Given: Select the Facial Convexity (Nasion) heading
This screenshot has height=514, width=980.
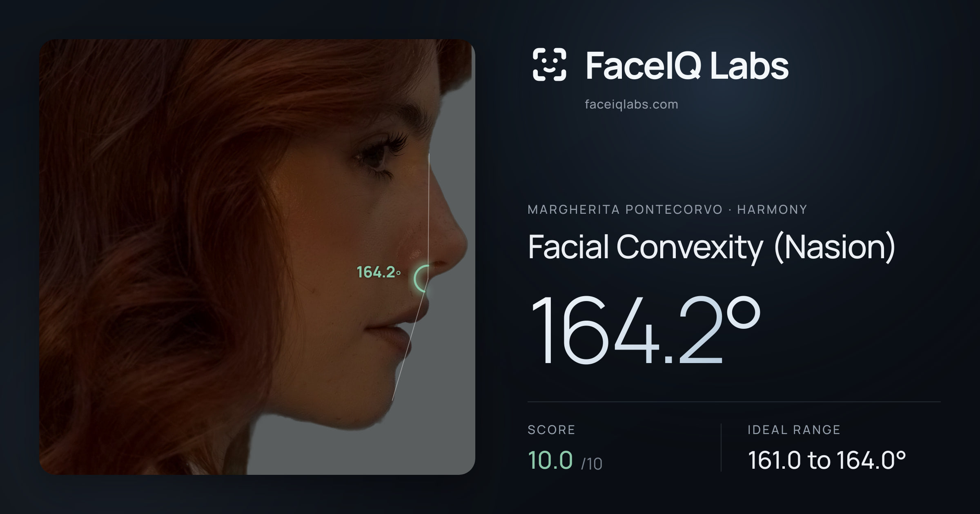Looking at the screenshot, I should point(711,247).
